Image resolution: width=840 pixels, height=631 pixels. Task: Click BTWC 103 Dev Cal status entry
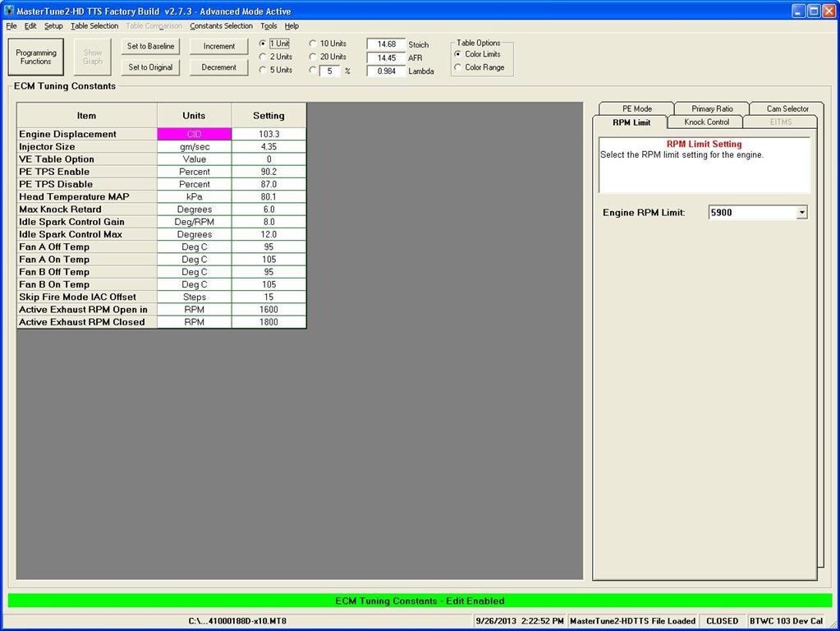click(x=786, y=621)
